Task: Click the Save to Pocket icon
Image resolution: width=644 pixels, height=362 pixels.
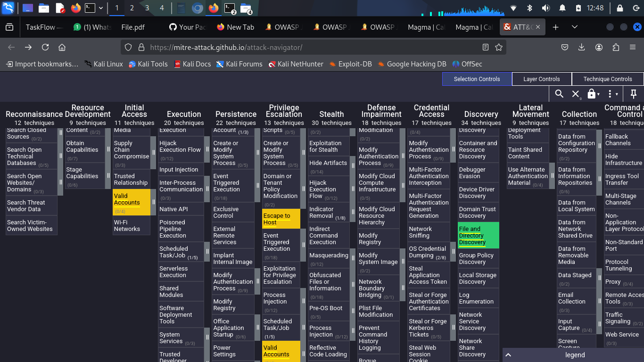Action: click(565, 47)
